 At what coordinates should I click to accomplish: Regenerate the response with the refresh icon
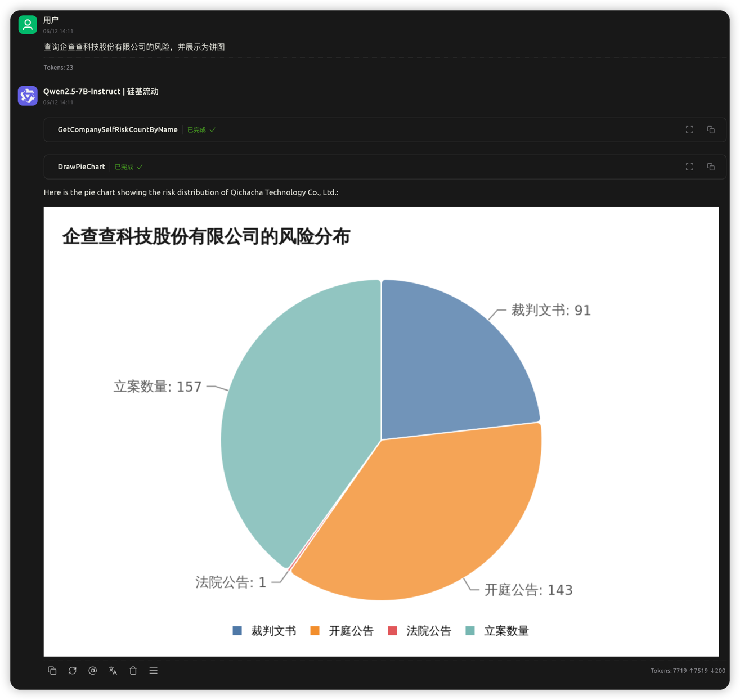[x=73, y=670]
